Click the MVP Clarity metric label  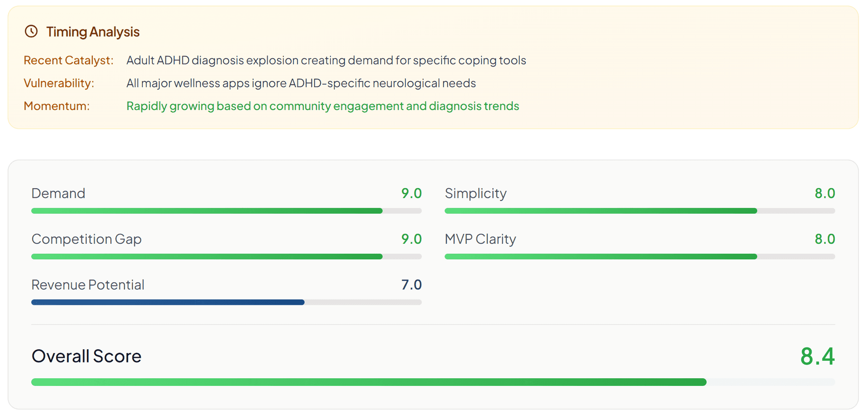click(x=480, y=239)
